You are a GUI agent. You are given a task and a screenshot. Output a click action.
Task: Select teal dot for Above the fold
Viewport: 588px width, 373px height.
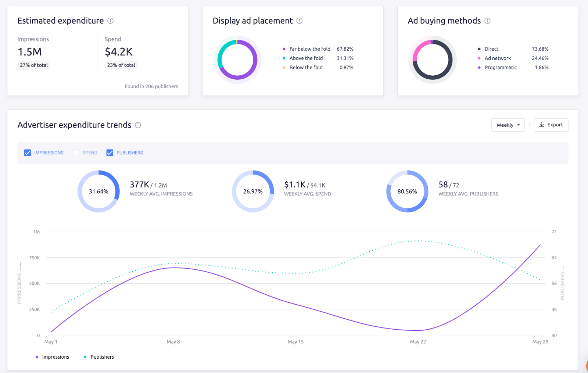284,58
